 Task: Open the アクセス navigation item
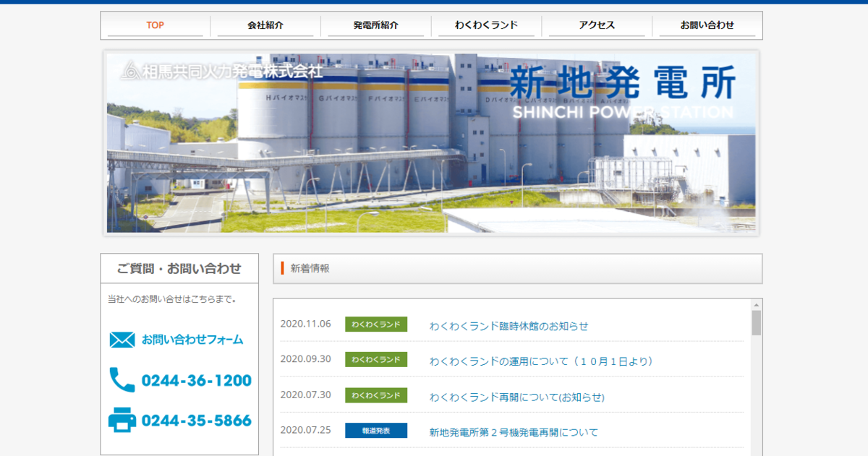597,25
